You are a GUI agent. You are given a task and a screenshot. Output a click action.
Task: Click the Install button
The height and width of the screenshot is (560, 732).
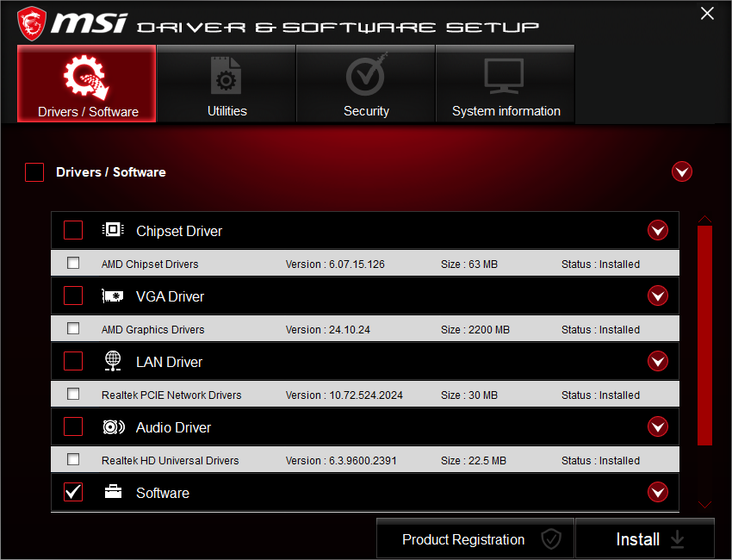point(645,538)
